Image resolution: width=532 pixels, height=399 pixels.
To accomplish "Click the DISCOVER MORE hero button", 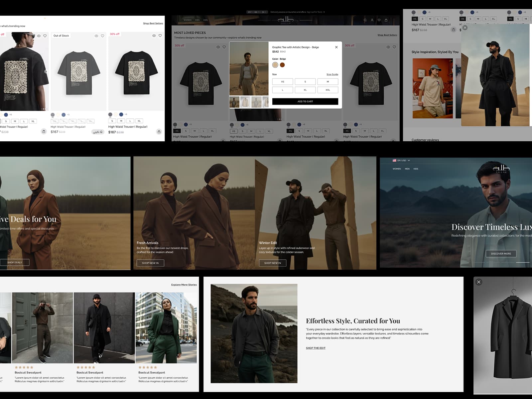I will 501,254.
